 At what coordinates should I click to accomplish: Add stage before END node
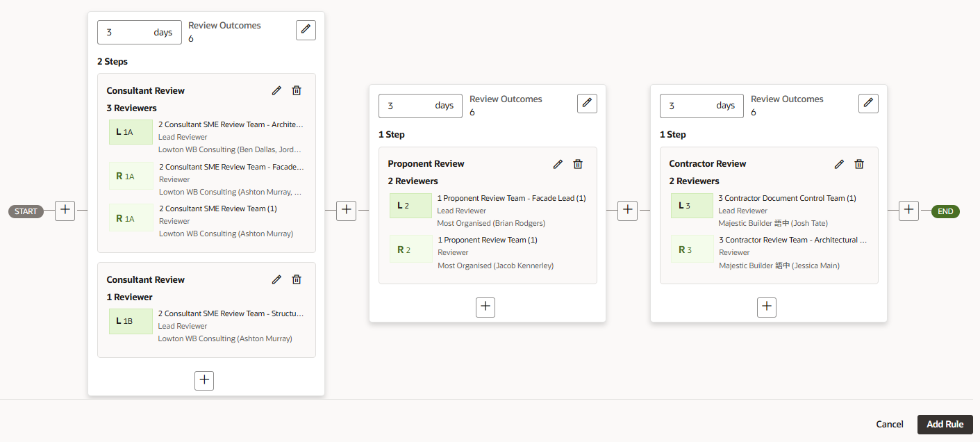click(x=908, y=211)
